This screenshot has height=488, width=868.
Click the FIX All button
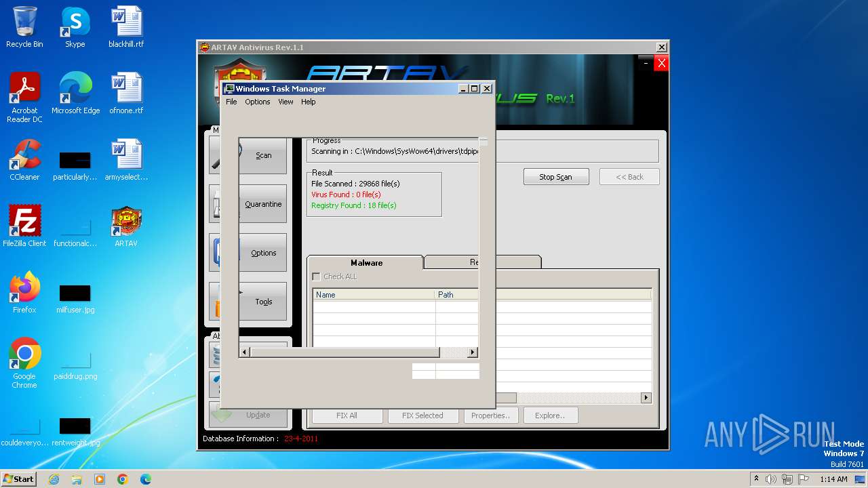(347, 415)
